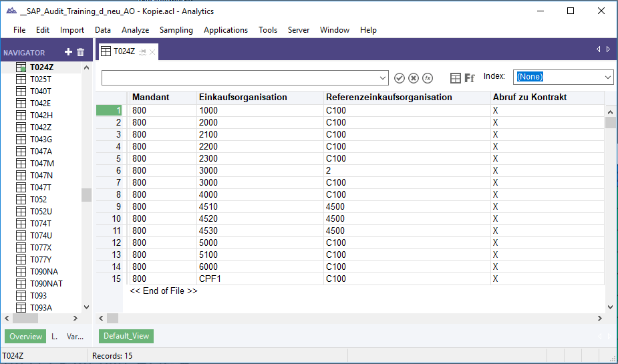Click the Mandant column header

(x=163, y=98)
